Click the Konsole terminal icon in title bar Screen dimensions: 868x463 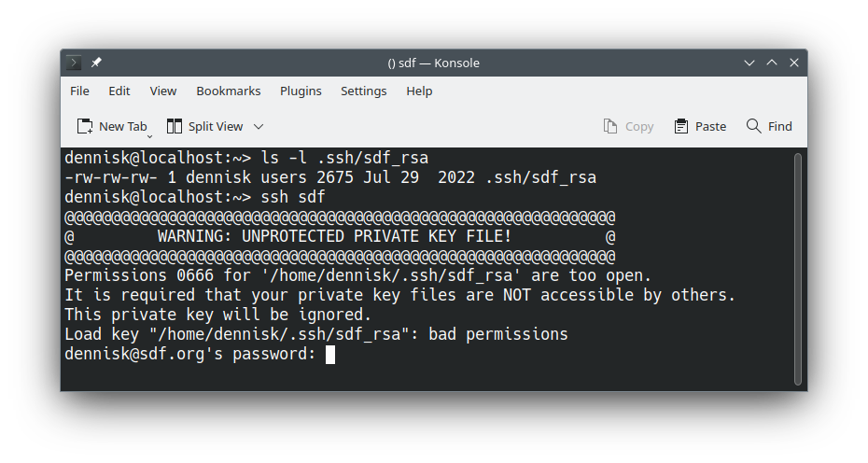(75, 63)
